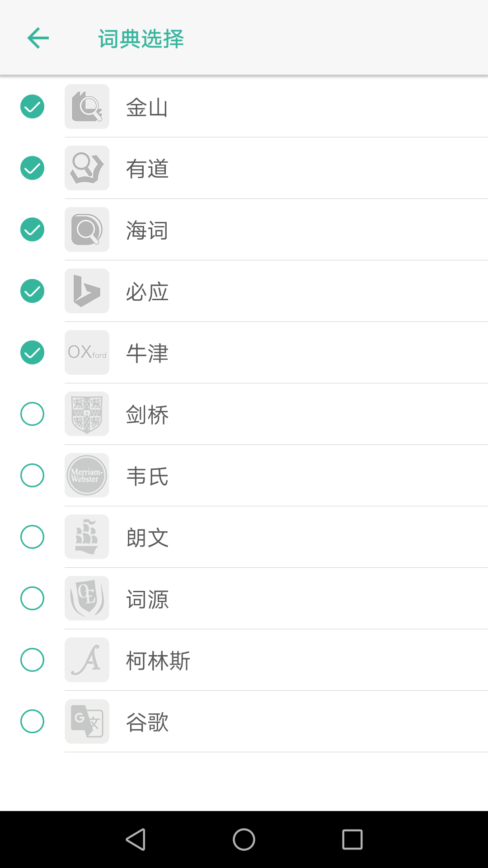488x868 pixels.
Task: Tap the Longman (朗文) ship icon
Action: [87, 537]
